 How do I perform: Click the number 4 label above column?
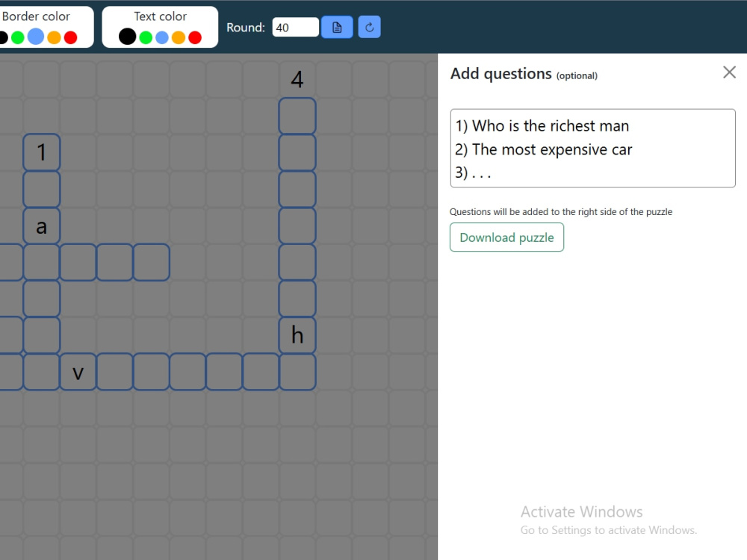(x=297, y=79)
